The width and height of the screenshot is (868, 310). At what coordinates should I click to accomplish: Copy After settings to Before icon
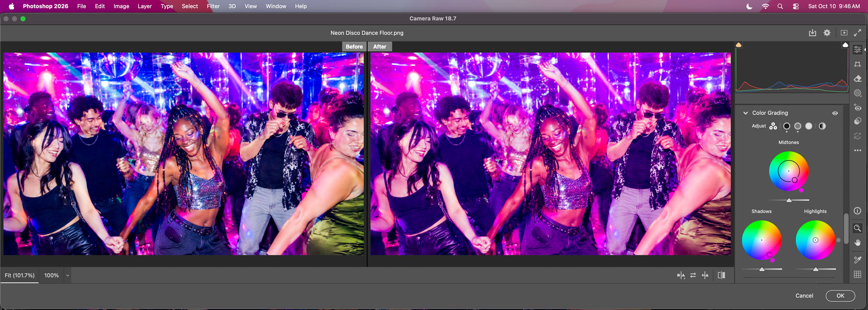(705, 275)
